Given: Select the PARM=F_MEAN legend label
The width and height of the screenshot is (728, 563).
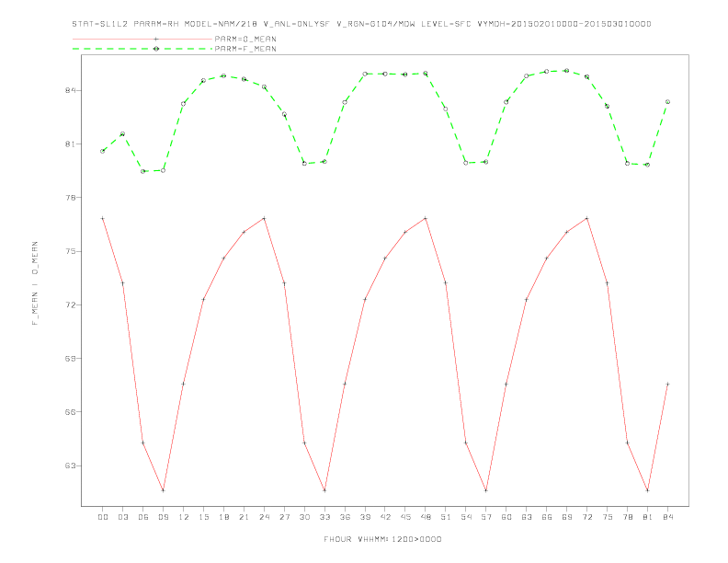Looking at the screenshot, I should tap(245, 49).
